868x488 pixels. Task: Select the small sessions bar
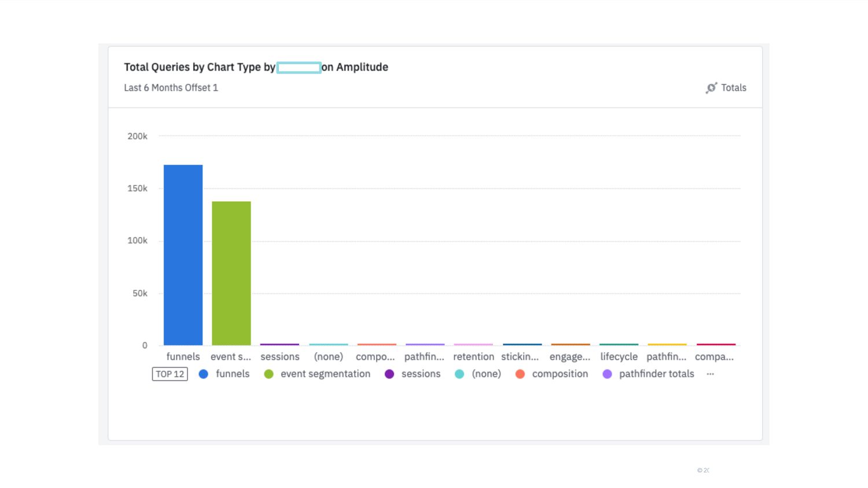point(280,344)
